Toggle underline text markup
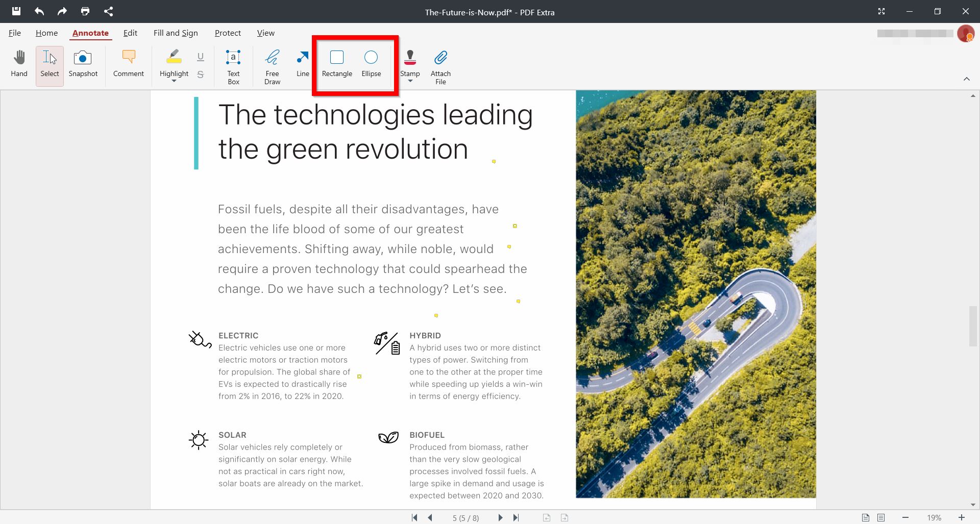This screenshot has width=980, height=524. point(200,57)
